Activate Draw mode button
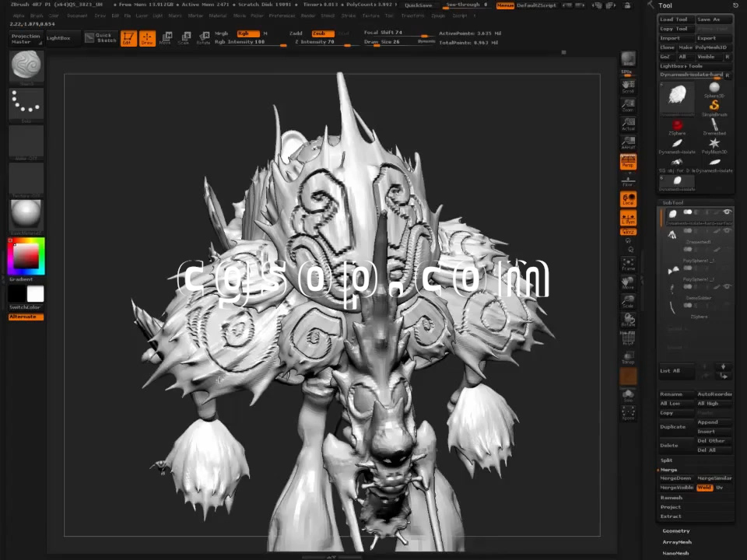 (147, 38)
